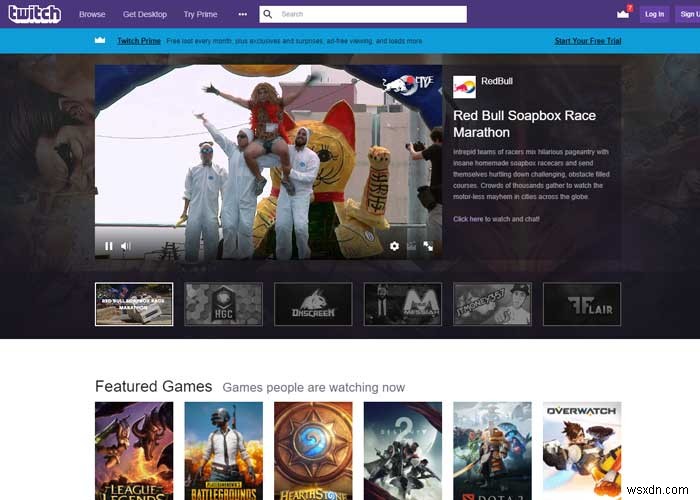This screenshot has height=500, width=700.
Task: Click the Log In button
Action: tap(654, 14)
